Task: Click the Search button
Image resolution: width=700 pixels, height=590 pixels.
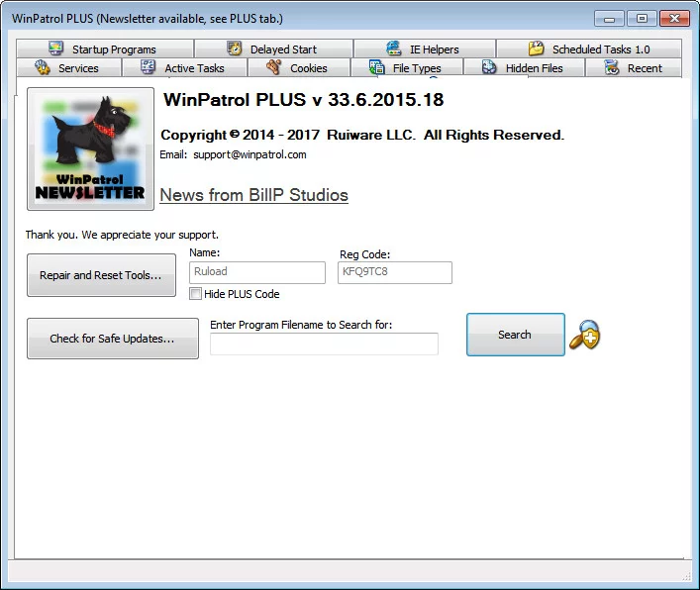Action: tap(516, 335)
